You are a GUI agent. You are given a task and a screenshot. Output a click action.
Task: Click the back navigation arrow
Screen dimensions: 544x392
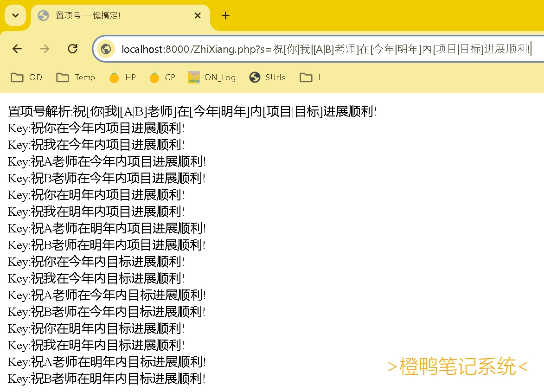(x=18, y=49)
